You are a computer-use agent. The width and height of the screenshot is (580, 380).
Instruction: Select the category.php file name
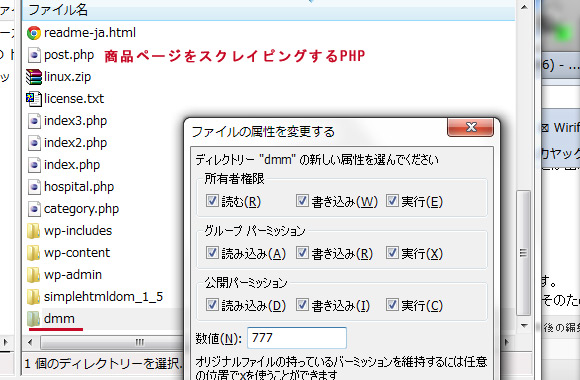[81, 209]
